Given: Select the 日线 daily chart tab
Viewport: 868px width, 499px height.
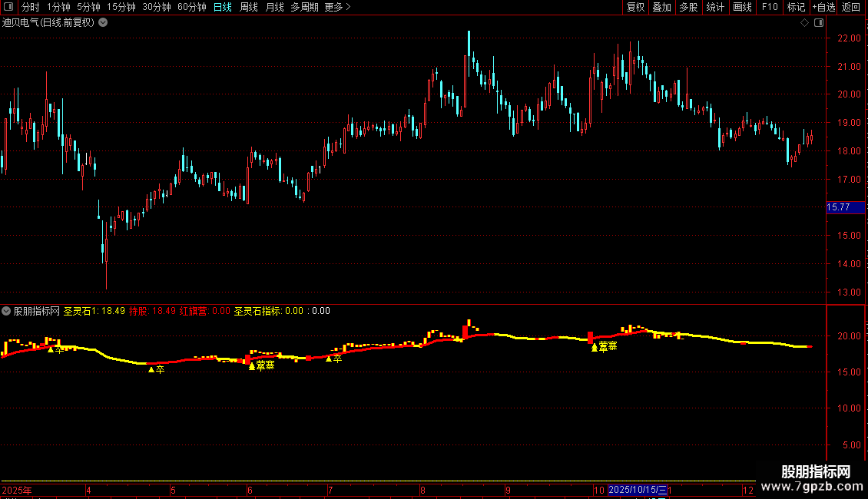Looking at the screenshot, I should pos(223,7).
